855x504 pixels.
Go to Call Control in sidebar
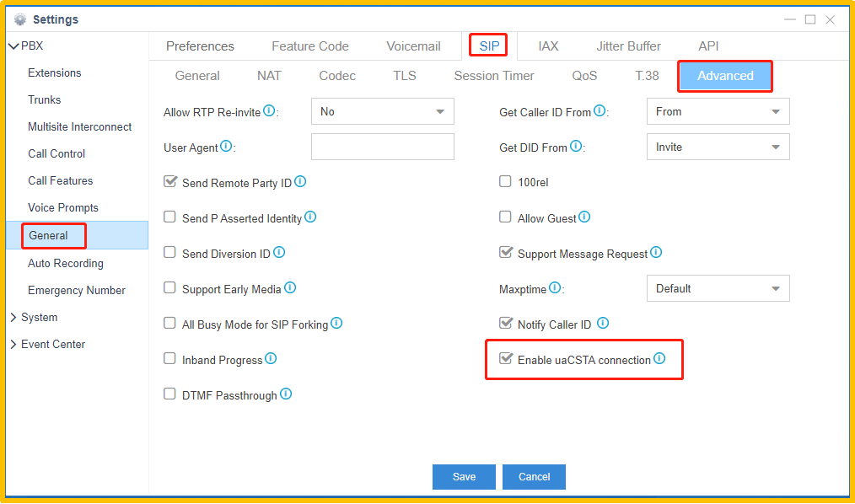pyautogui.click(x=56, y=154)
